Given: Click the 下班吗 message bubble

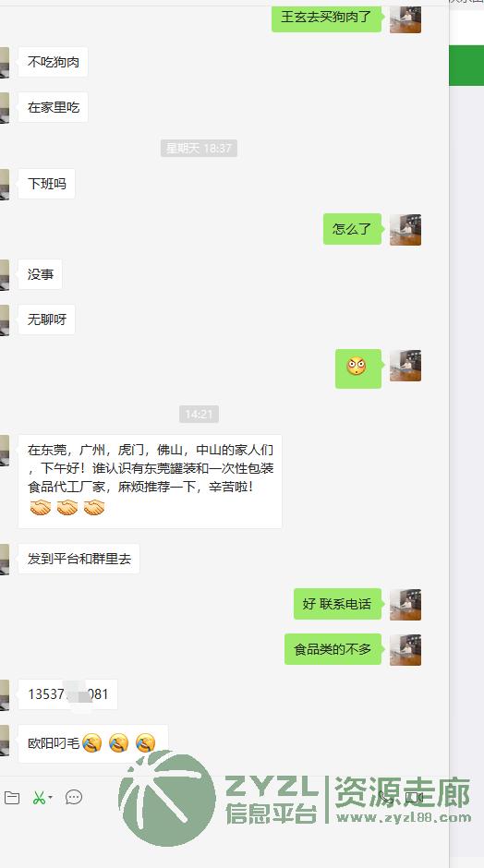Looking at the screenshot, I should pos(46,184).
